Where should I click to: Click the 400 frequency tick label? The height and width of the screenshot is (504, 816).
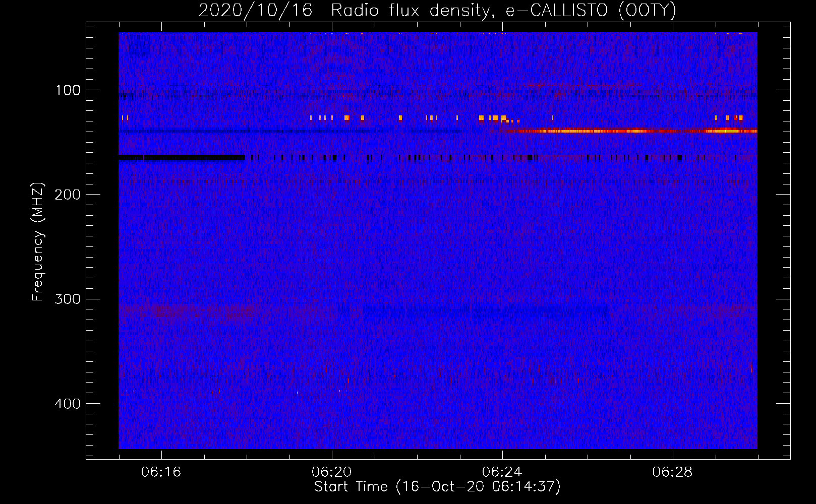[68, 404]
